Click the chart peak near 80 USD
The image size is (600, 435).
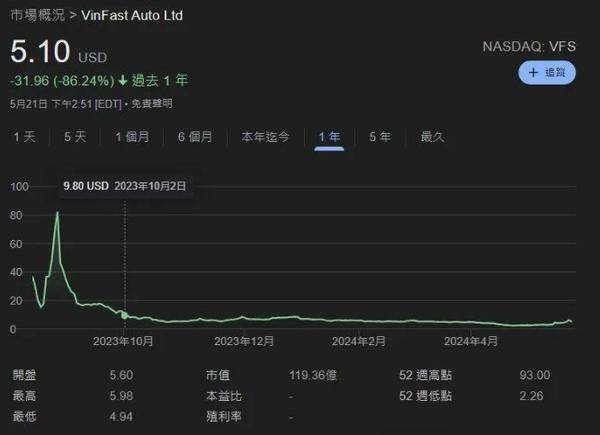coord(57,213)
